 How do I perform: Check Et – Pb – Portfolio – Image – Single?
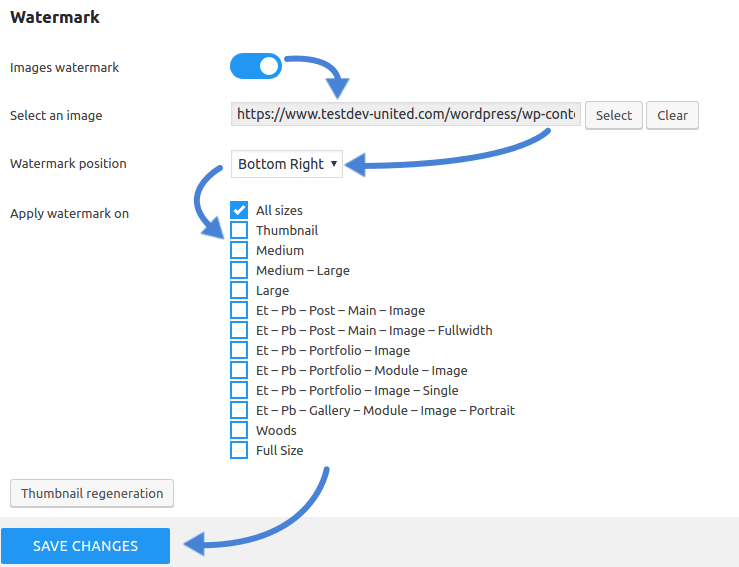pyautogui.click(x=239, y=390)
